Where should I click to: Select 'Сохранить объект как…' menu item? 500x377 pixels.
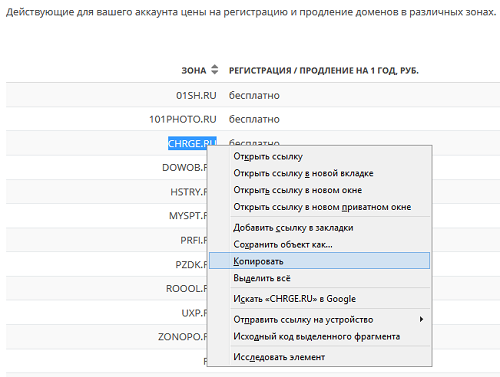pyautogui.click(x=319, y=245)
